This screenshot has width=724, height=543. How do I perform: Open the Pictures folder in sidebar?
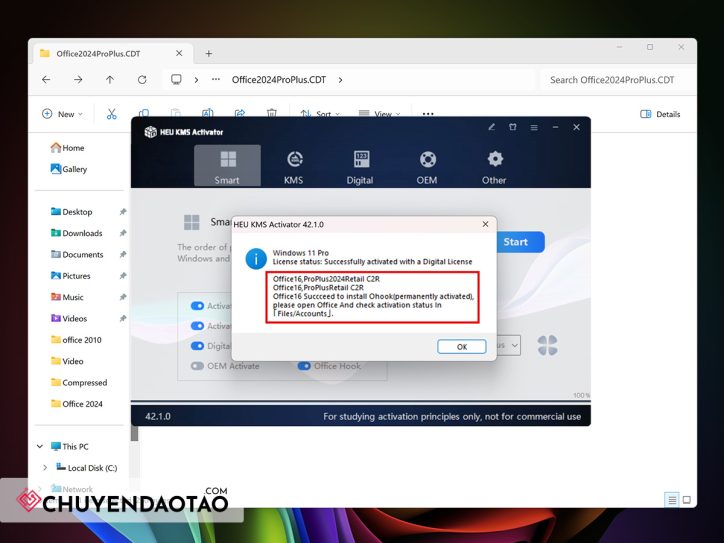[x=71, y=276]
